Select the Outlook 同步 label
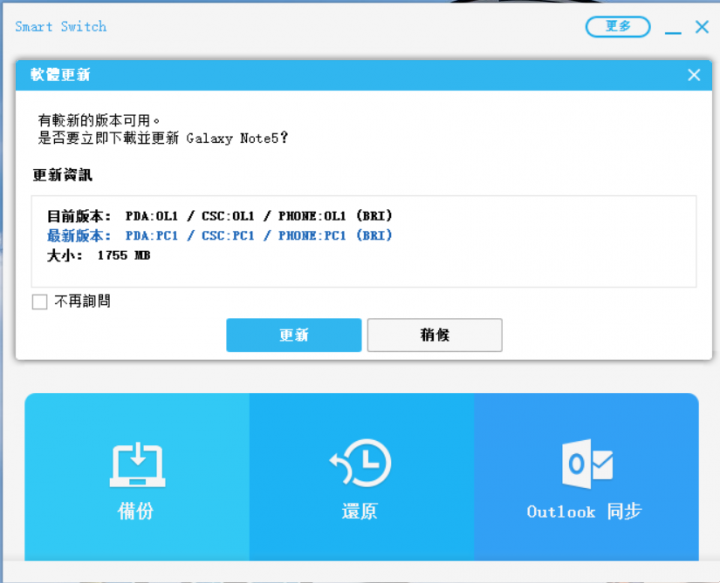This screenshot has width=720, height=583. [584, 511]
